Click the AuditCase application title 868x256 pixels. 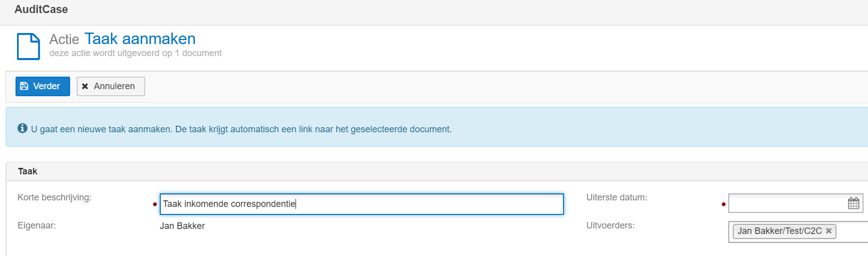41,10
